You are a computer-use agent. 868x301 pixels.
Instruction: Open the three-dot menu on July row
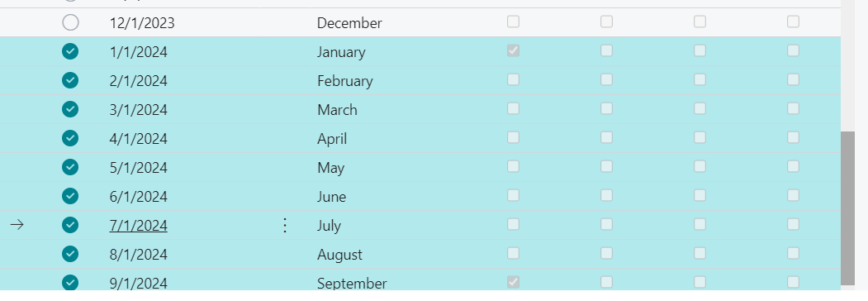tap(285, 225)
